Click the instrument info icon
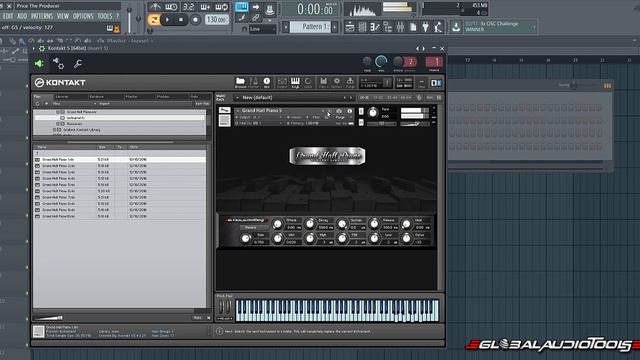Viewport: 640px width, 360px height. [x=349, y=111]
